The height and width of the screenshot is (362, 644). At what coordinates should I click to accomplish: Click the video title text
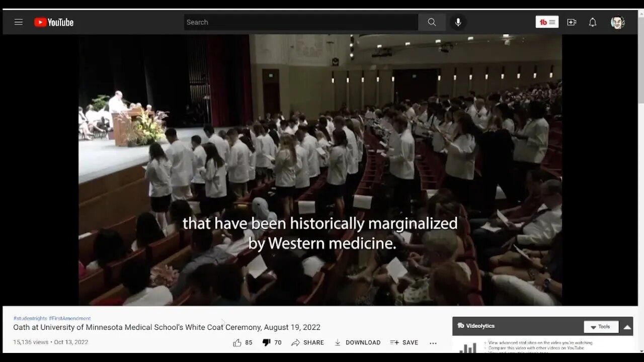(x=167, y=327)
